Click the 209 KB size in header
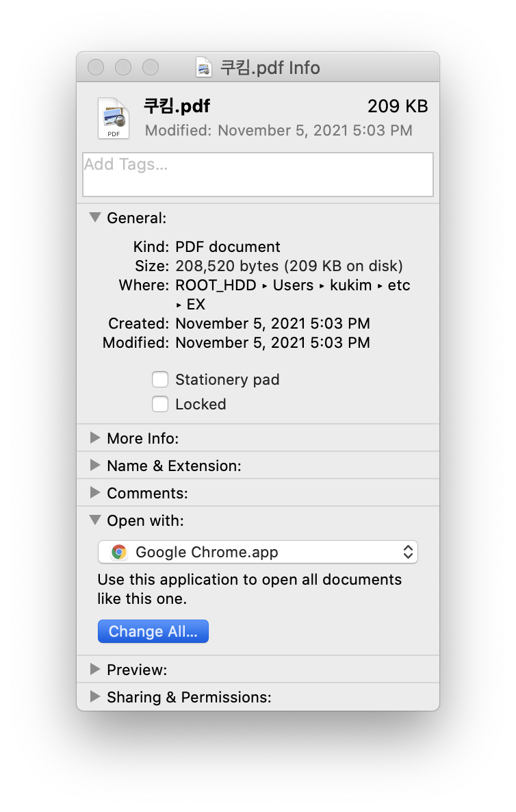516x812 pixels. (398, 106)
